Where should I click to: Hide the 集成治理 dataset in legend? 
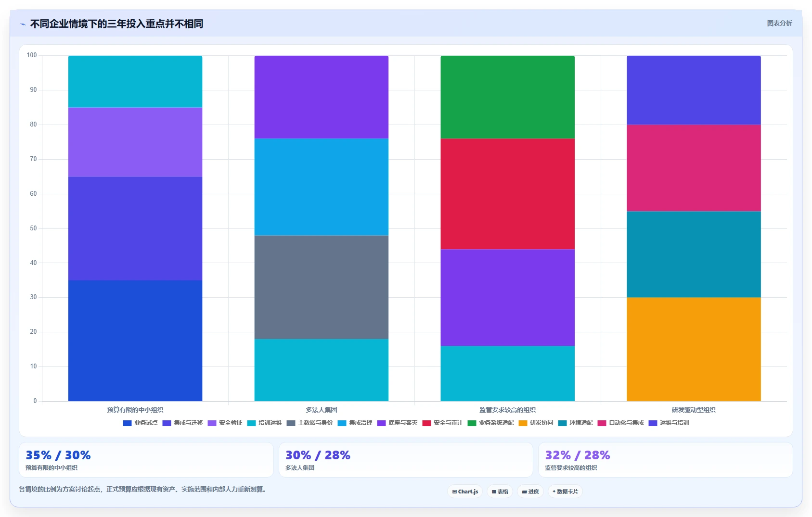(x=355, y=423)
